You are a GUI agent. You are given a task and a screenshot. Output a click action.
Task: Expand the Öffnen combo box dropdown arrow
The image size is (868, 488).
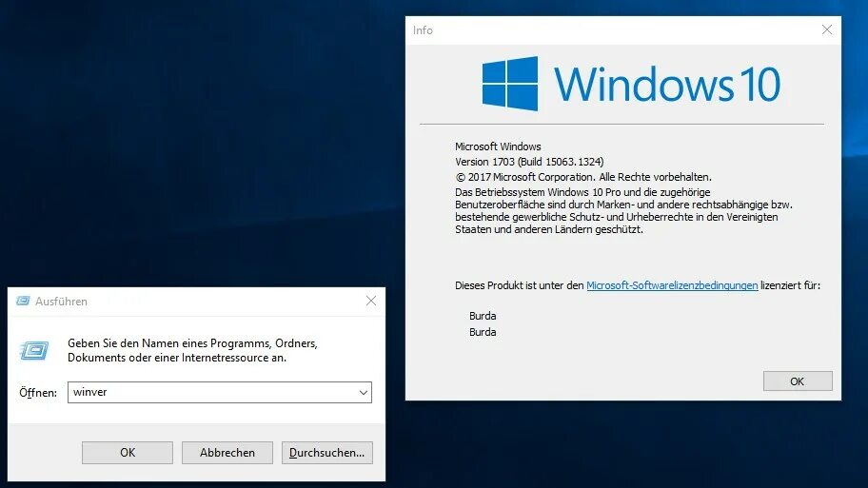pyautogui.click(x=364, y=392)
